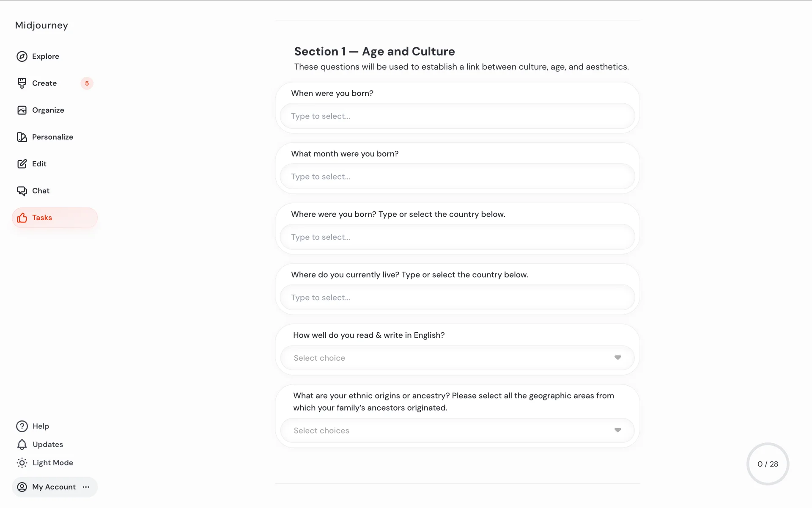This screenshot has height=508, width=812.
Task: Click the Organize image icon
Action: tap(22, 110)
